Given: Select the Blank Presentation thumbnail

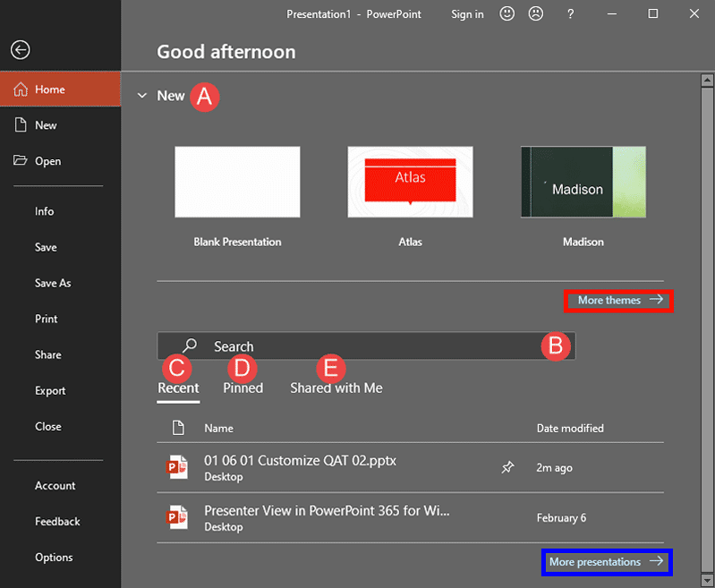Looking at the screenshot, I should (x=237, y=183).
